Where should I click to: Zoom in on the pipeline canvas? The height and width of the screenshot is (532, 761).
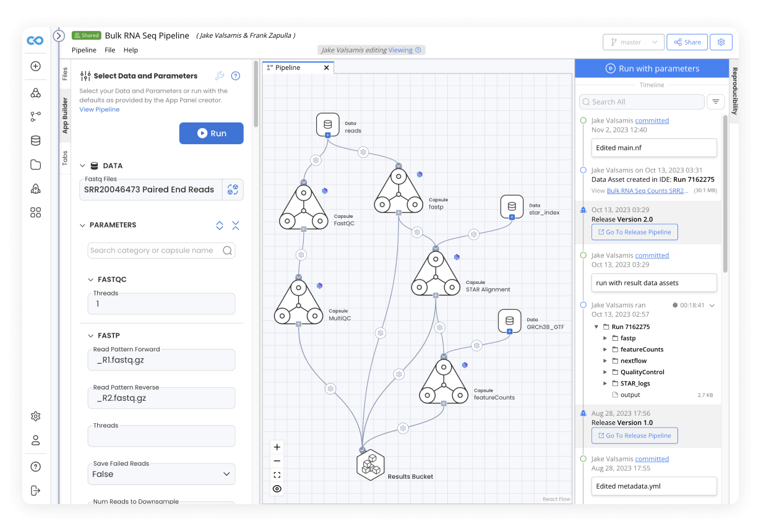277,447
